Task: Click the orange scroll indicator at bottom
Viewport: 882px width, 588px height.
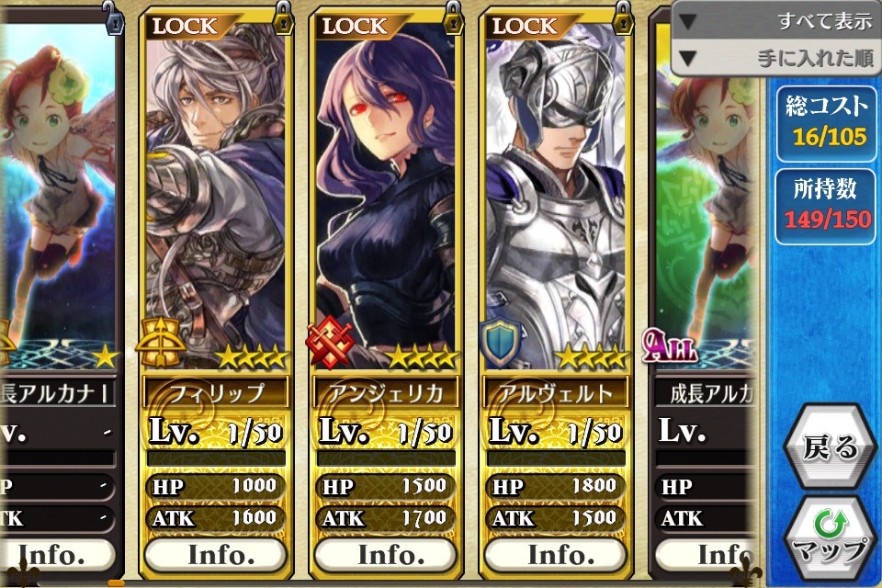Action: 116,582
